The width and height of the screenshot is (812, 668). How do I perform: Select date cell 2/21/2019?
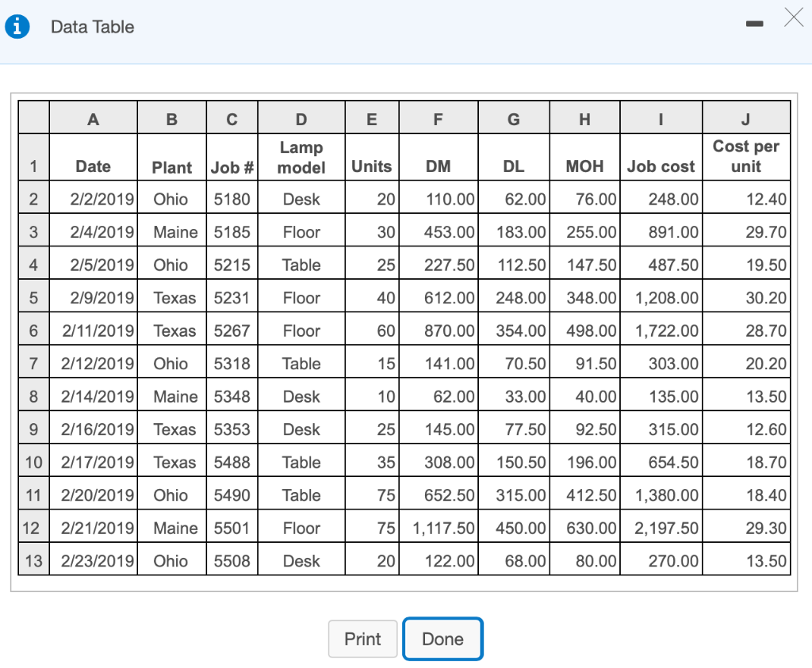94,526
